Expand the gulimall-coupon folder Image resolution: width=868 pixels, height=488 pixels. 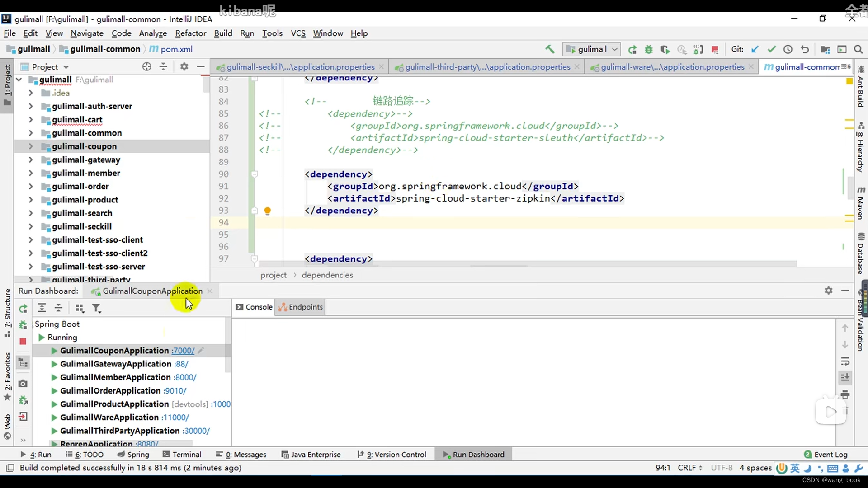pos(30,146)
